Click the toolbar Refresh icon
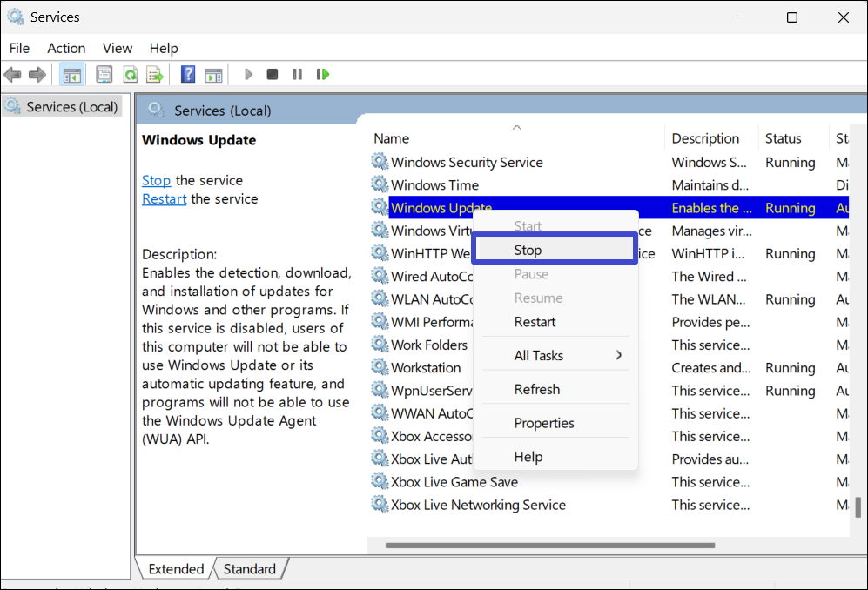The width and height of the screenshot is (868, 590). click(130, 75)
